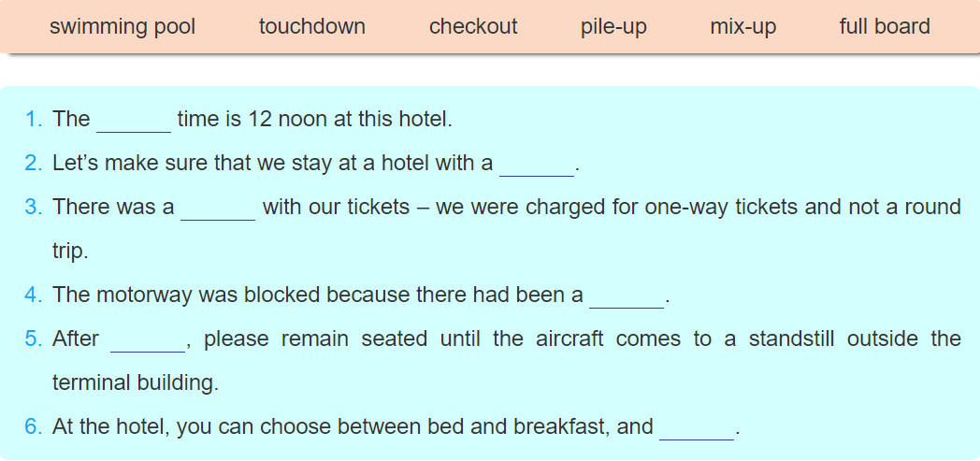
Task: Click question number 5 marker
Action: (x=33, y=339)
